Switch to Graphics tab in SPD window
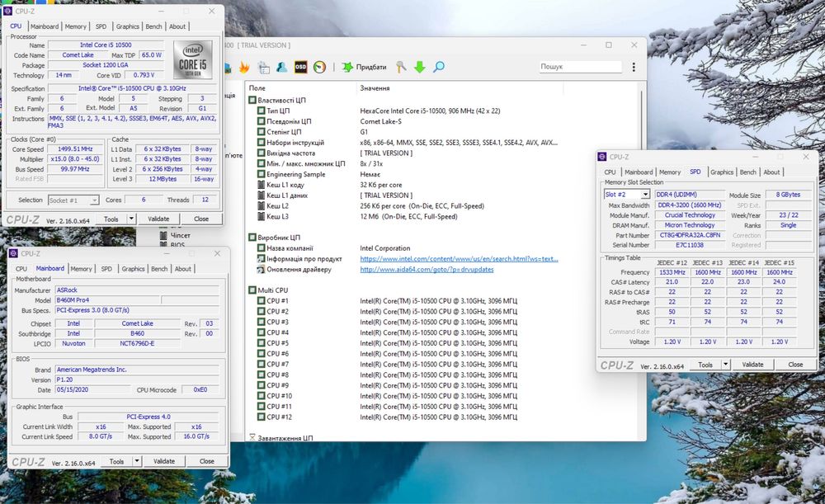 point(722,172)
